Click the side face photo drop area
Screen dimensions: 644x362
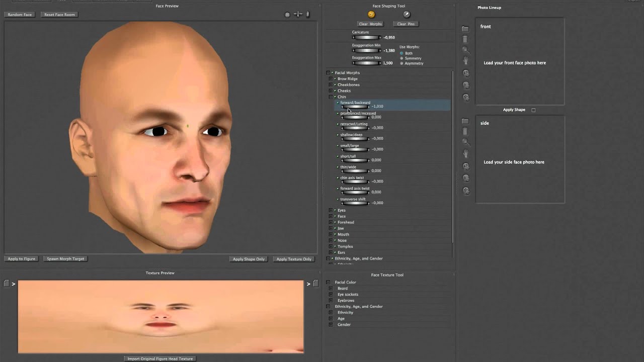pyautogui.click(x=520, y=159)
